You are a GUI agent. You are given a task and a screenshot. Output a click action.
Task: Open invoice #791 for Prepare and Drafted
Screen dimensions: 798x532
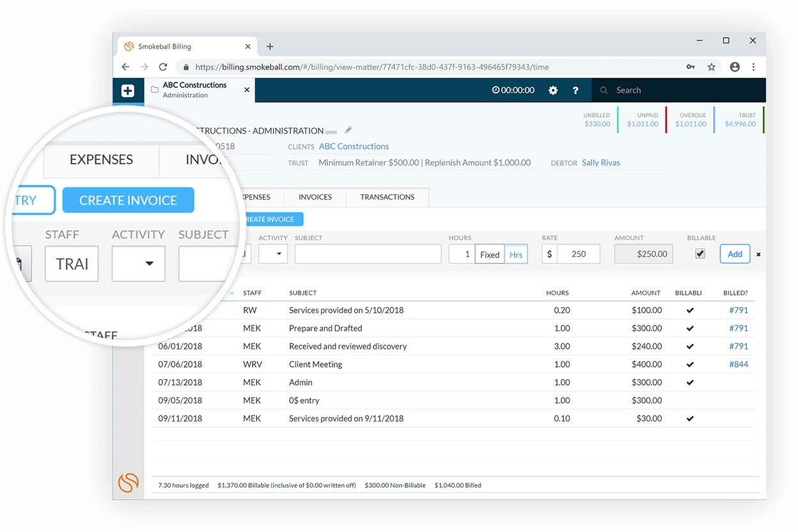click(739, 328)
